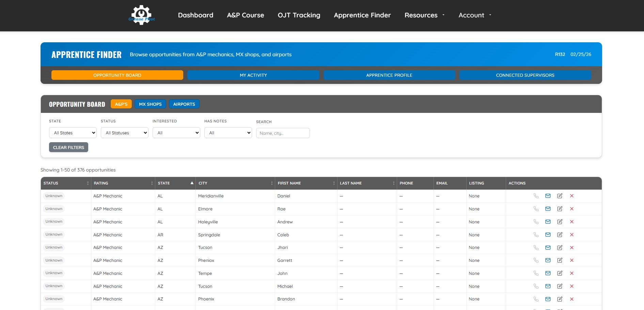
Task: Open the Connected Supervisors section
Action: point(525,75)
